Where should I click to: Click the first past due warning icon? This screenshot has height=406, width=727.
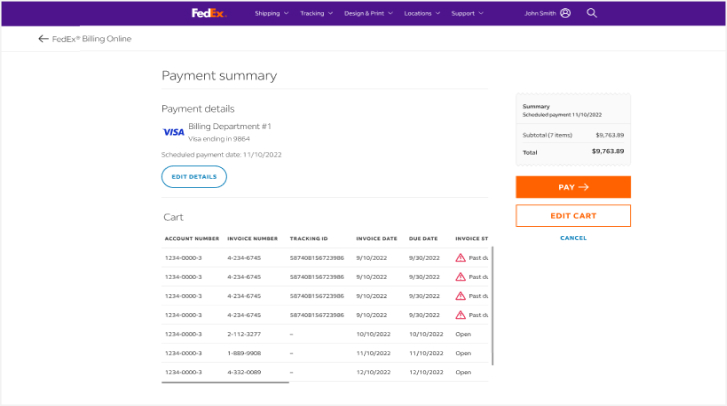(461, 258)
